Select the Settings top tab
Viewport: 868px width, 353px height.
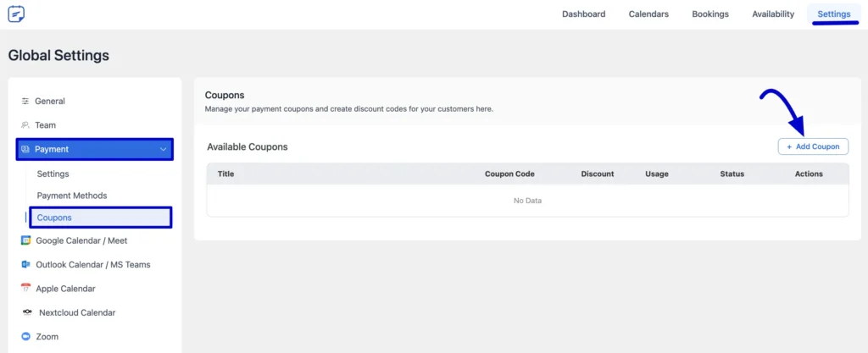[834, 14]
